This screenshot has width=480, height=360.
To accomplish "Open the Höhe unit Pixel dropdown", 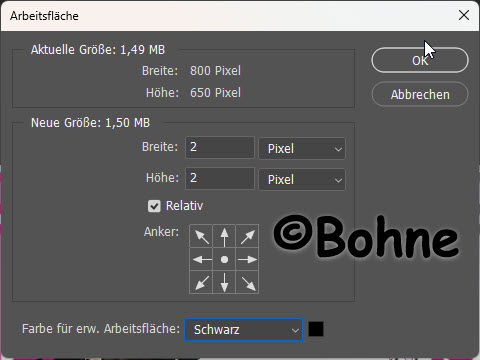I will (302, 179).
